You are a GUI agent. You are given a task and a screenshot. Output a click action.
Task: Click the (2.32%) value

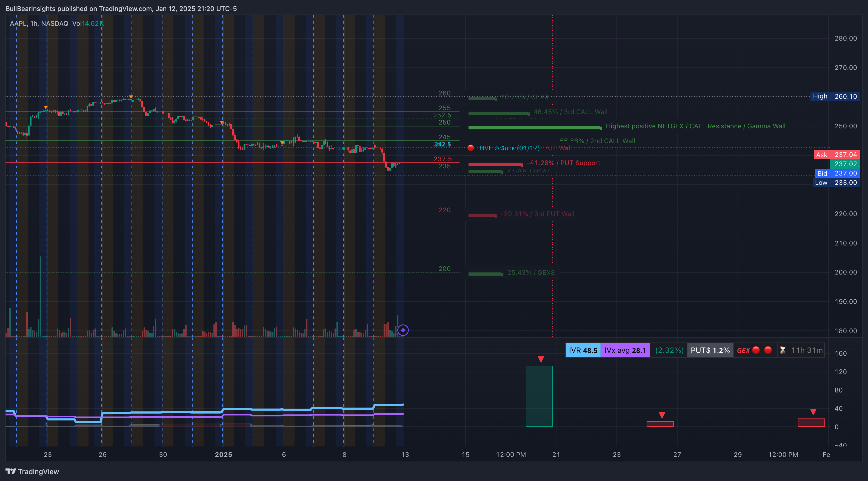click(669, 350)
